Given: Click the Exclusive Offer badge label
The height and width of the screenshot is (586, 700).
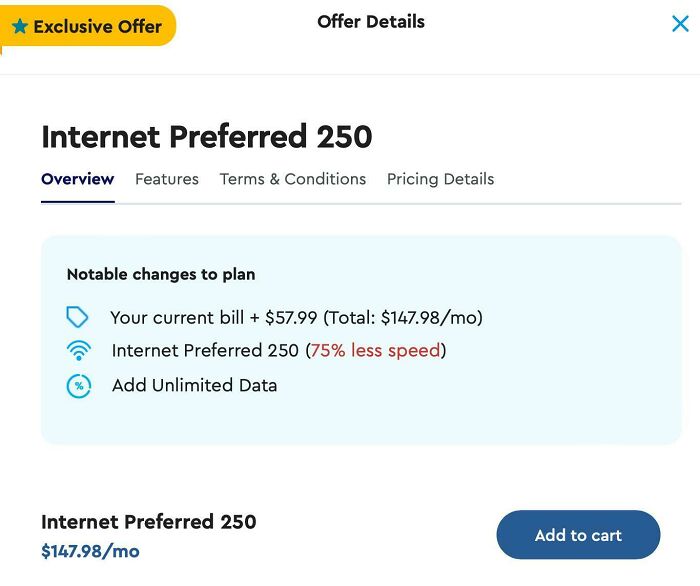Looking at the screenshot, I should point(97,27).
